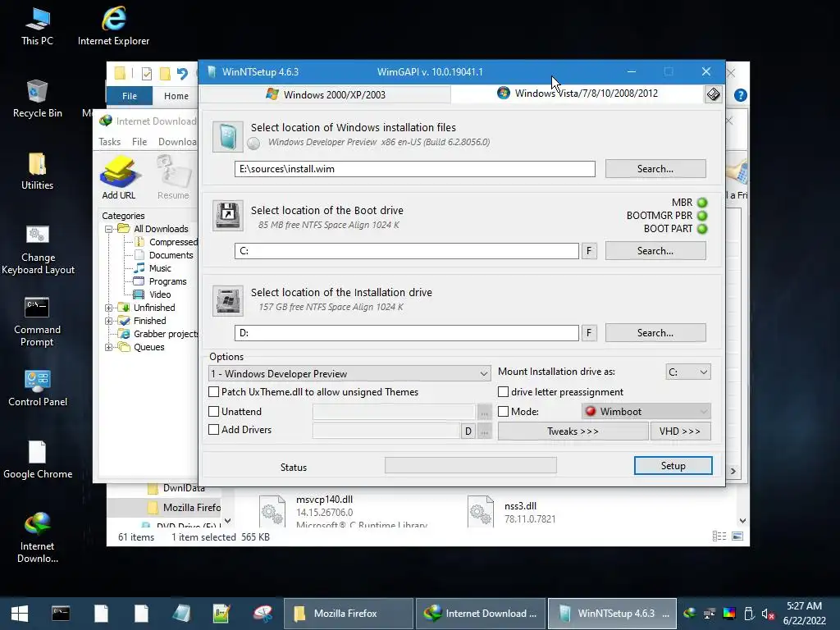Click Add URL icon in Internet Download Manager

(x=119, y=178)
